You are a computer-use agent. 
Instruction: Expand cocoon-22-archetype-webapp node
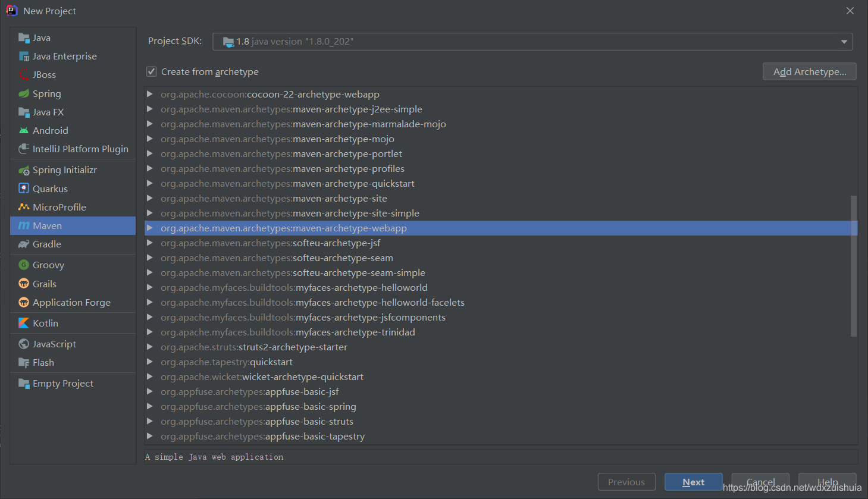tap(150, 94)
